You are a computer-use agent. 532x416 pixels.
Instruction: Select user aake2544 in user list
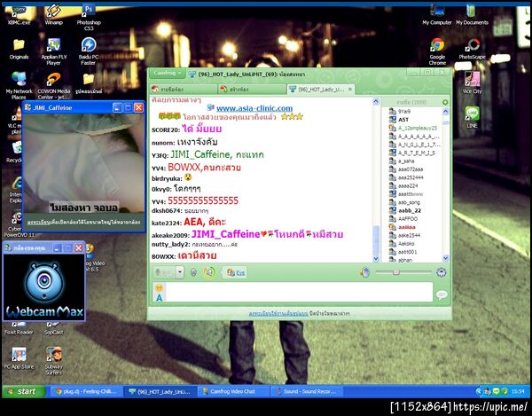pos(409,235)
